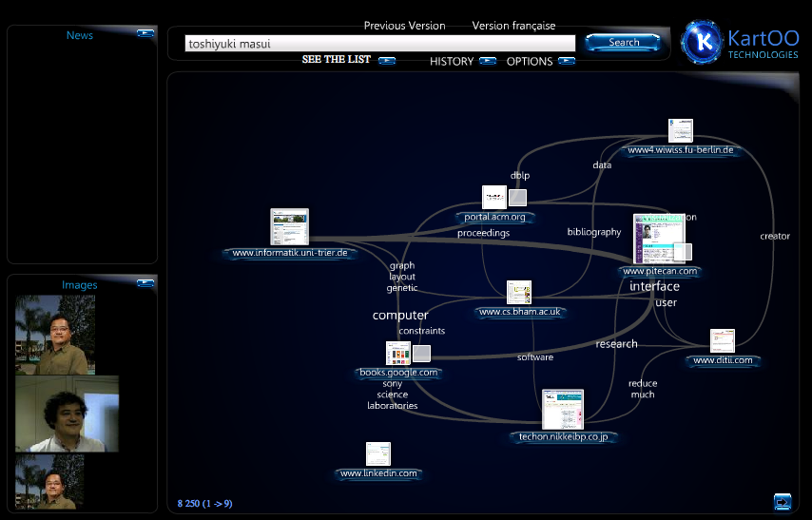Viewport: 812px width, 520px height.
Task: Select the 'dblp' topic keyword
Action: (520, 176)
